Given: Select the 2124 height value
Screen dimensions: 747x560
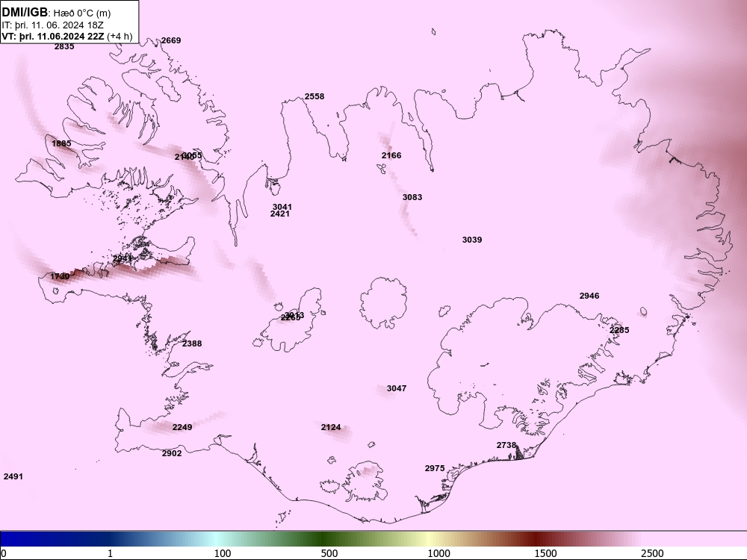Looking at the screenshot, I should point(331,427).
